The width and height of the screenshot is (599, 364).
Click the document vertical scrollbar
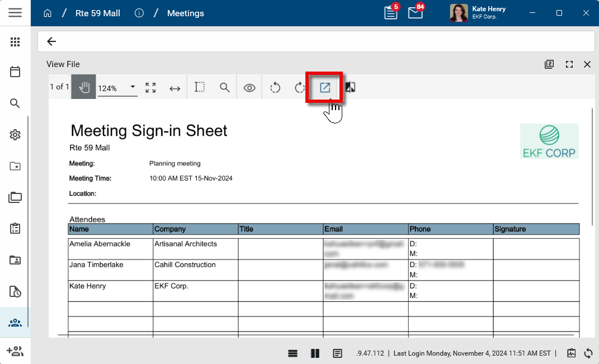(x=592, y=168)
